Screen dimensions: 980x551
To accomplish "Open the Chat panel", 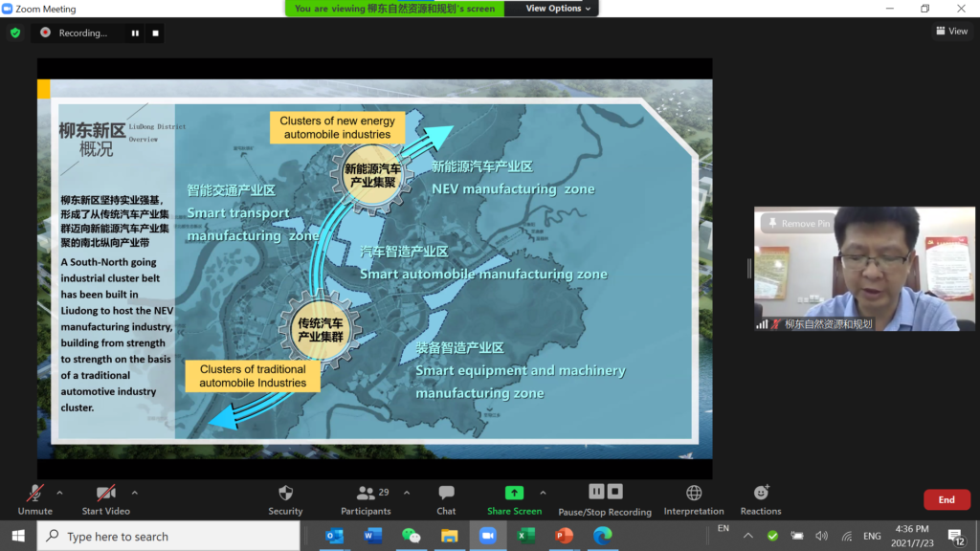I will point(446,494).
